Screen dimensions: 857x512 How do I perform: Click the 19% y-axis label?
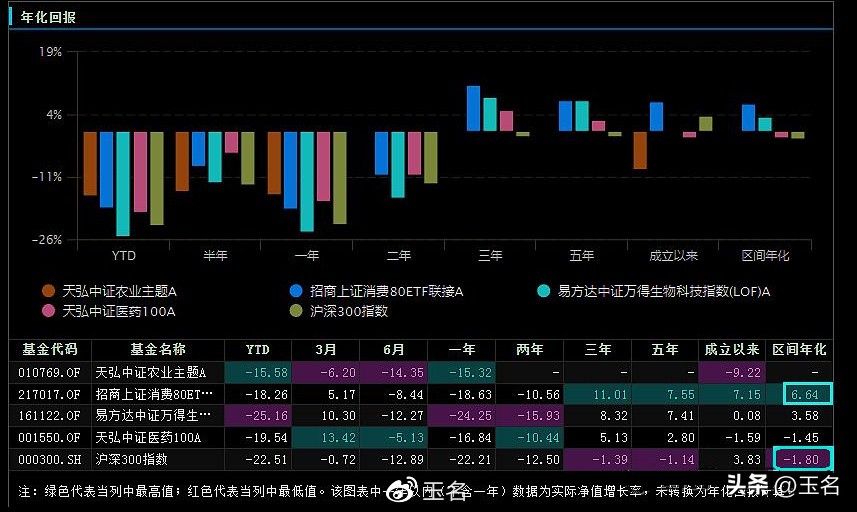pos(50,52)
